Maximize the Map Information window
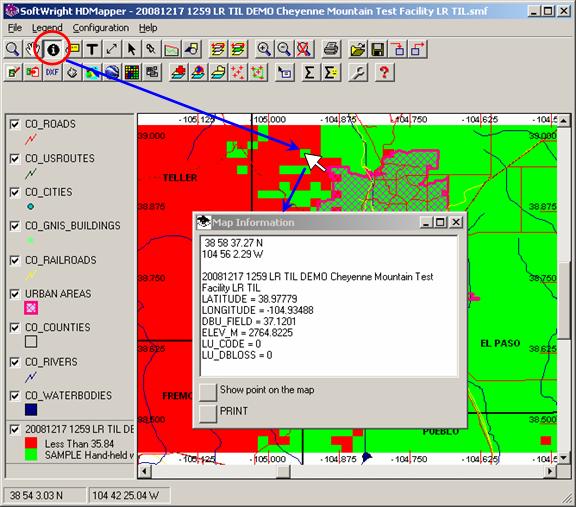This screenshot has height=507, width=576. [440, 222]
